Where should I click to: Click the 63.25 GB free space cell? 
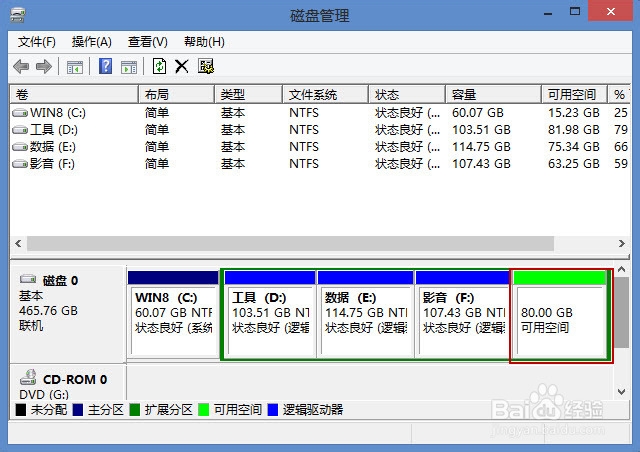pyautogui.click(x=574, y=164)
